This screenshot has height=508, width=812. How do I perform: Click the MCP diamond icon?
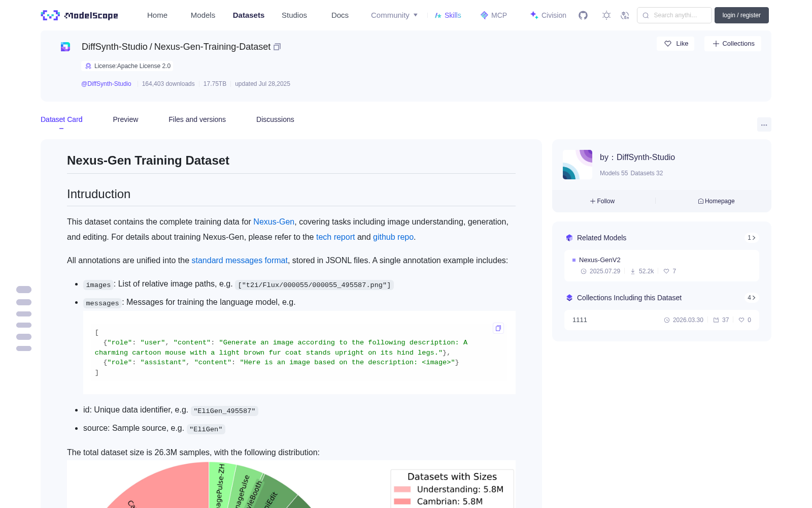pyautogui.click(x=484, y=15)
